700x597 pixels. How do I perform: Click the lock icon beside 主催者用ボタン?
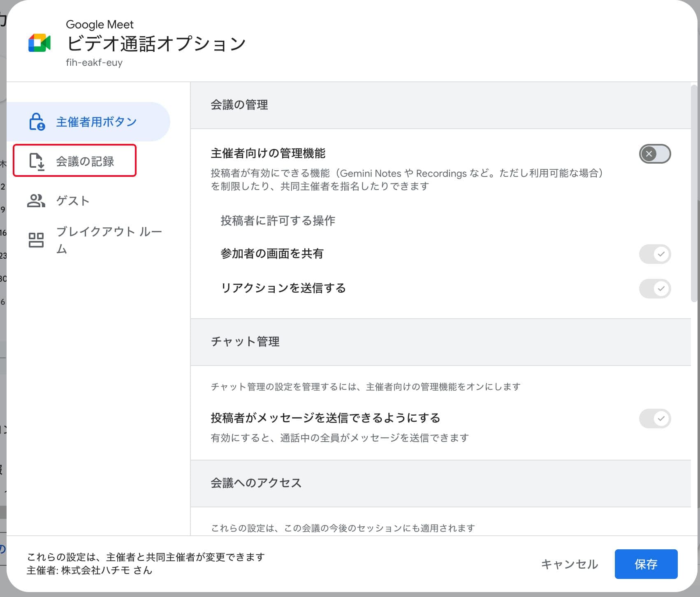(x=37, y=122)
